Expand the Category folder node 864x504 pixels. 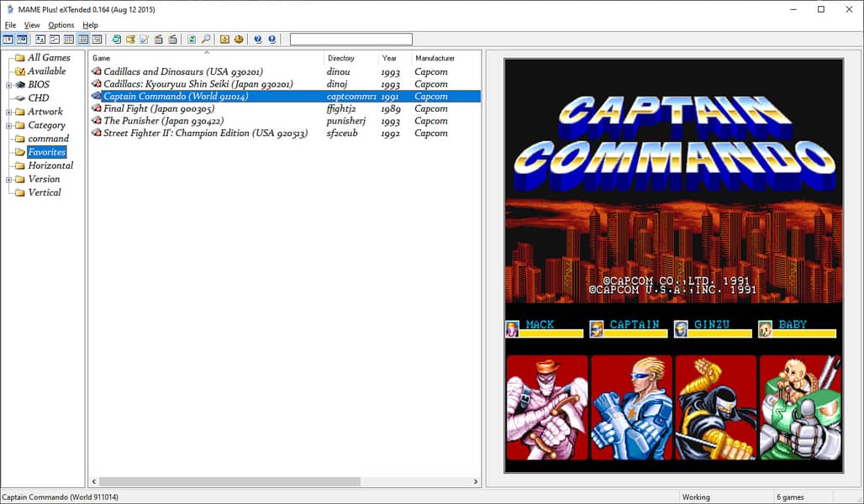pyautogui.click(x=8, y=126)
